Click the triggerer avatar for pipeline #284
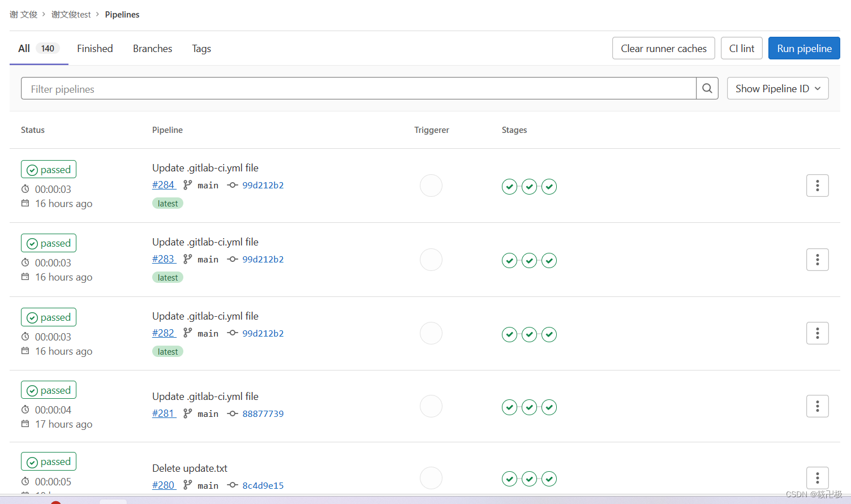851x504 pixels. (431, 186)
